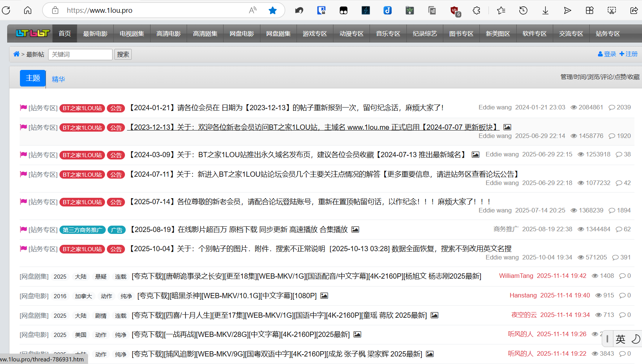Click the BTBT site logo
The height and width of the screenshot is (364, 642).
coord(32,33)
